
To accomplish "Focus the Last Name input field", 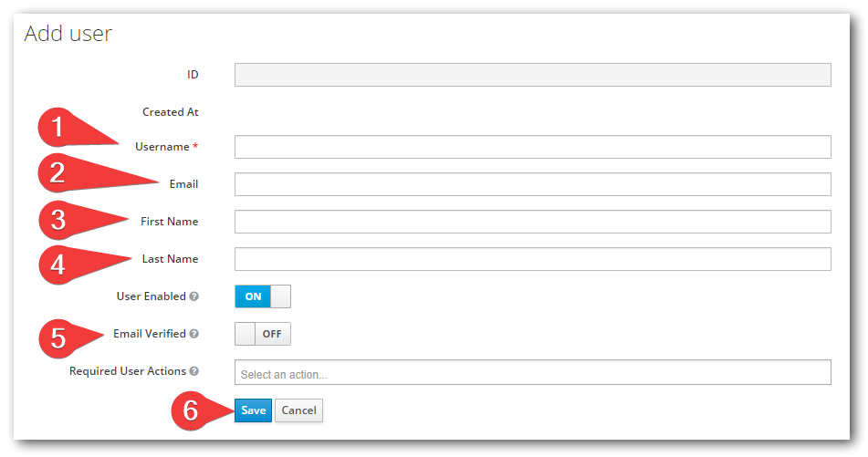I will [x=532, y=259].
